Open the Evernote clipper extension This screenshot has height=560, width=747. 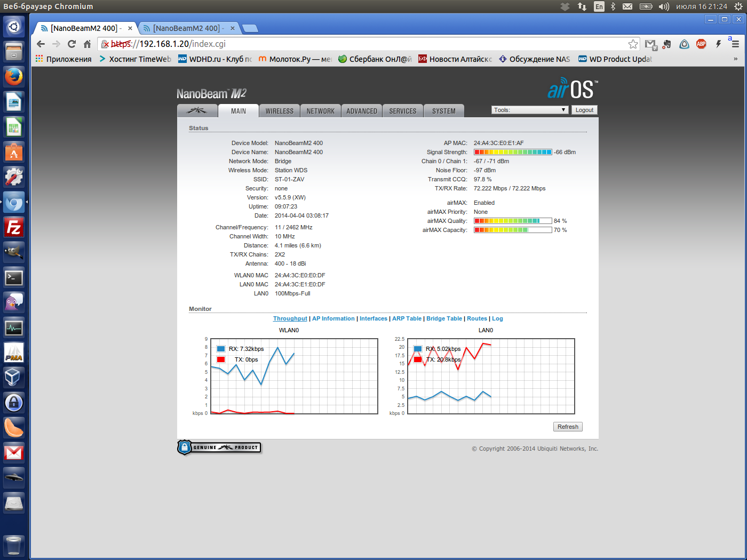click(667, 44)
